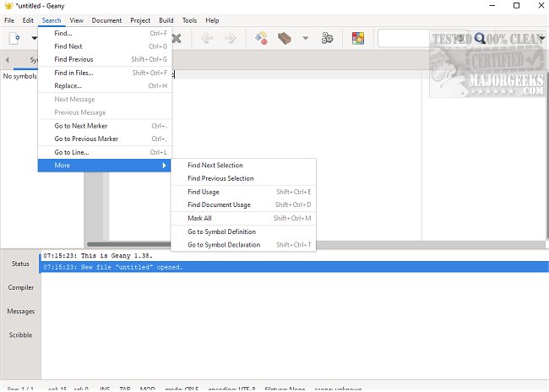The height and width of the screenshot is (392, 549).
Task: Expand the More submenu entry
Action: tap(105, 166)
